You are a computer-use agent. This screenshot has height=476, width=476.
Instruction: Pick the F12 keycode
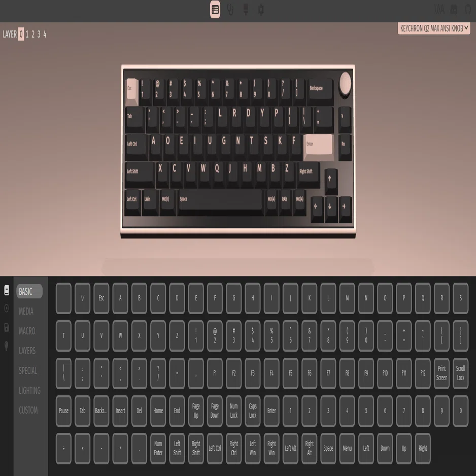point(423,373)
